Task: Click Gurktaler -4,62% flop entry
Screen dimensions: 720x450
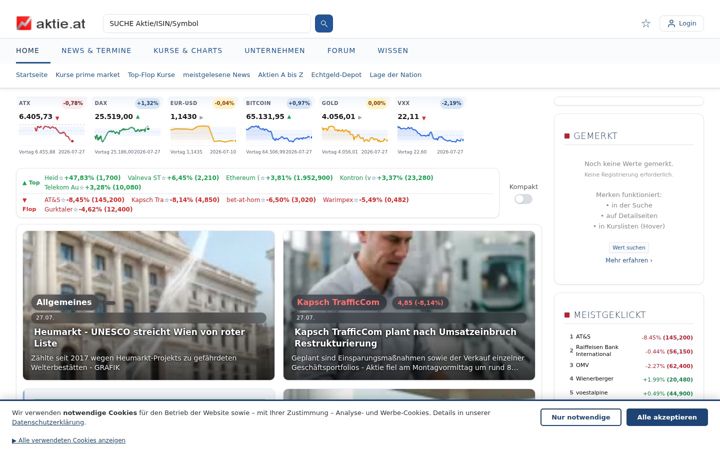Action: click(x=88, y=209)
